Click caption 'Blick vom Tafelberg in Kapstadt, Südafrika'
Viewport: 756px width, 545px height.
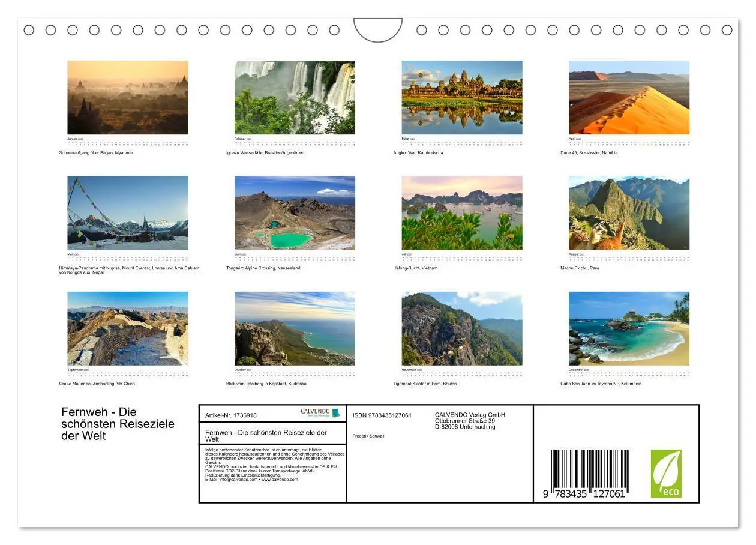(266, 384)
